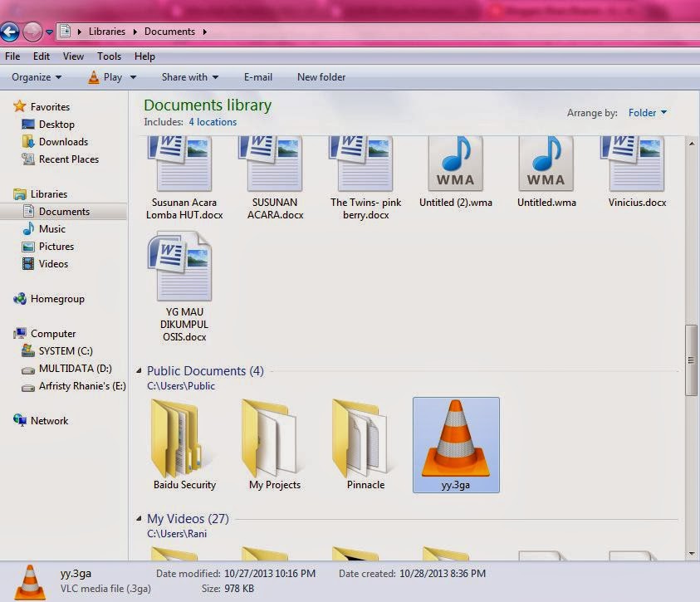Select Computer in the navigation pane
Screen dimensions: 700x602
pos(44,334)
